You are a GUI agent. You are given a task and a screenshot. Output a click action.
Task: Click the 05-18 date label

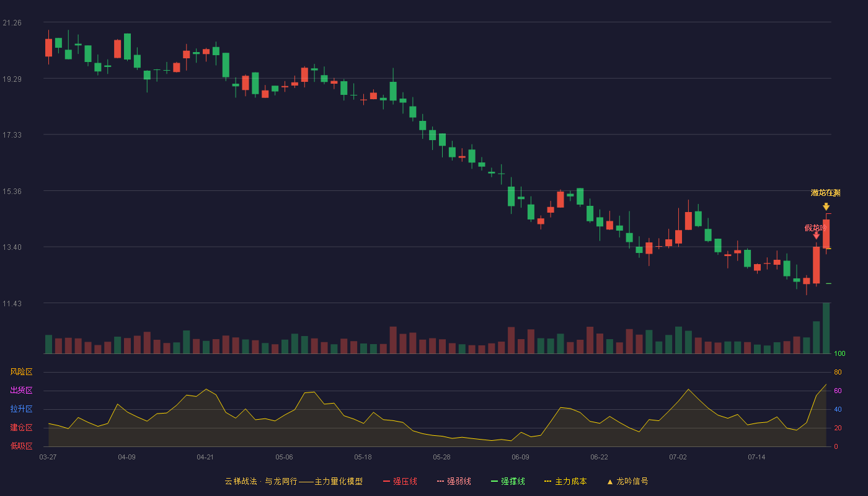coord(363,457)
